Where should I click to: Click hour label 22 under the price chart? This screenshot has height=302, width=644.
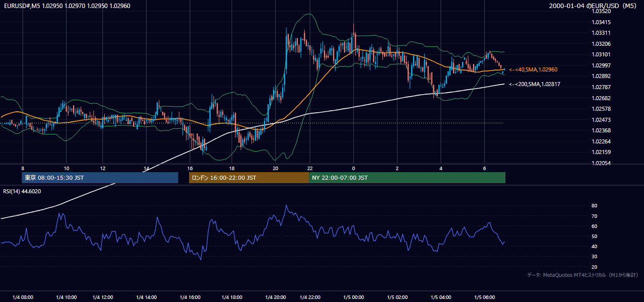point(310,168)
